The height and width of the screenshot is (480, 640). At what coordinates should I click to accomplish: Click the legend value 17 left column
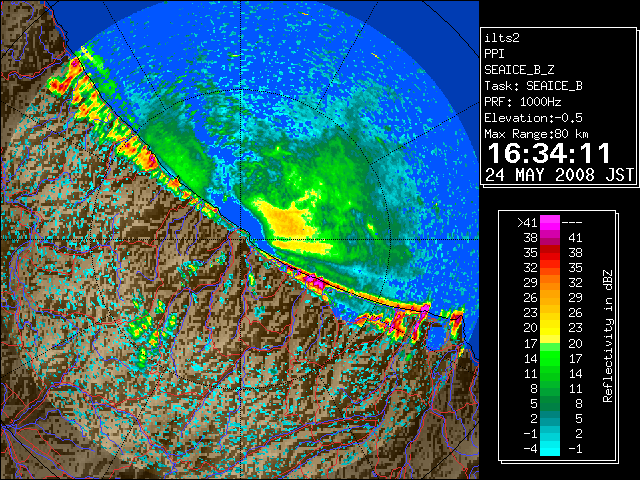click(530, 343)
